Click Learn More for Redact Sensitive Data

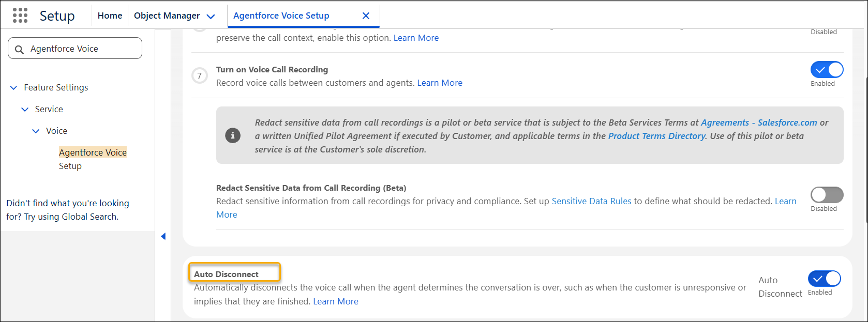coord(785,201)
